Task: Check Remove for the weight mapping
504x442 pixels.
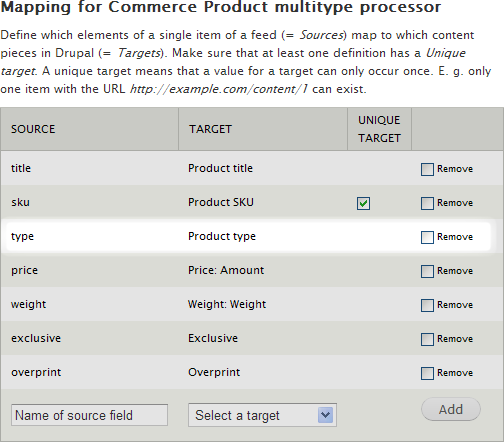Action: pos(427,305)
